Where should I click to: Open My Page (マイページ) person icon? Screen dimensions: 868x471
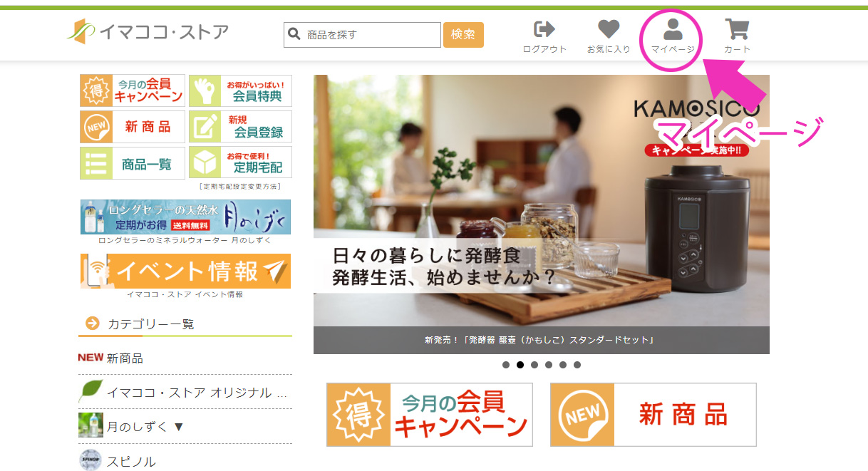673,29
